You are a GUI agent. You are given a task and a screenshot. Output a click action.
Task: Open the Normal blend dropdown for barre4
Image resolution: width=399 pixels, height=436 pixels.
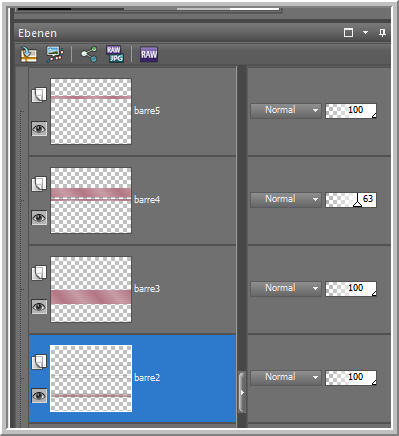tap(286, 199)
